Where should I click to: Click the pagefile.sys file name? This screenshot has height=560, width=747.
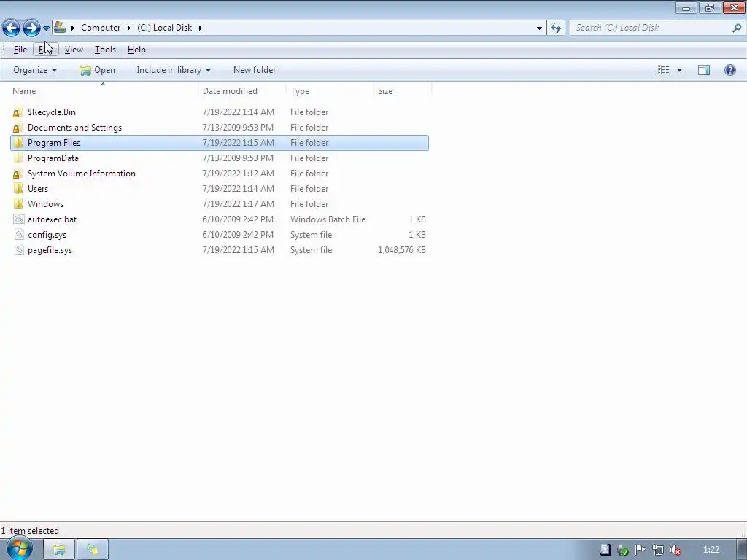tap(50, 250)
